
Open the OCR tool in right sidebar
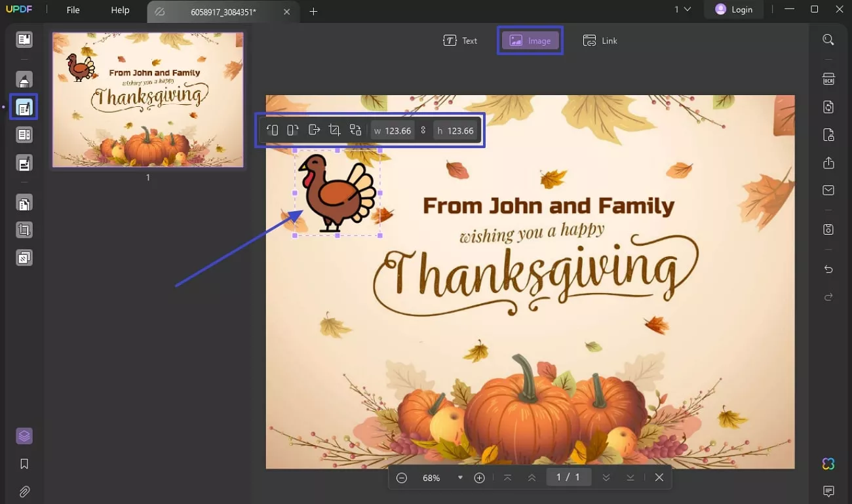pyautogui.click(x=828, y=79)
